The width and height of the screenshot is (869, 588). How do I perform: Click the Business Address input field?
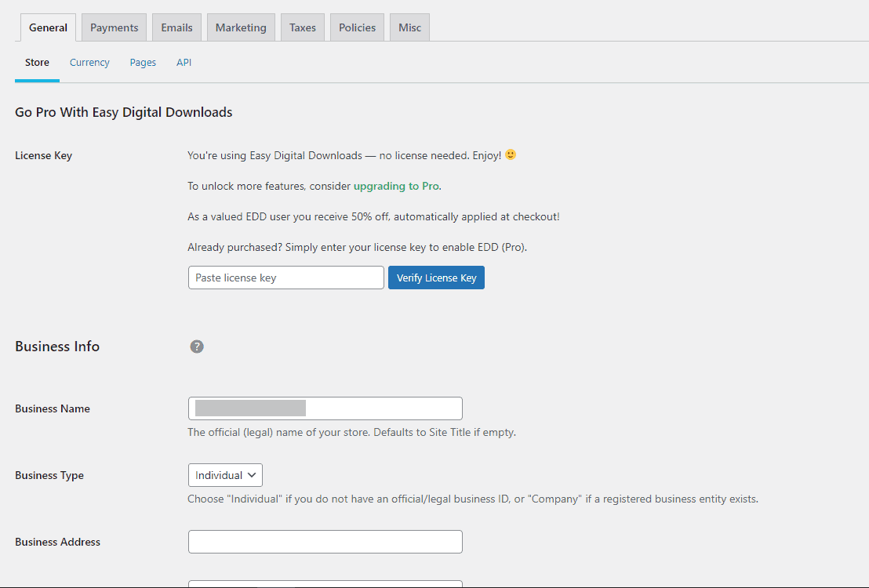[x=325, y=542]
